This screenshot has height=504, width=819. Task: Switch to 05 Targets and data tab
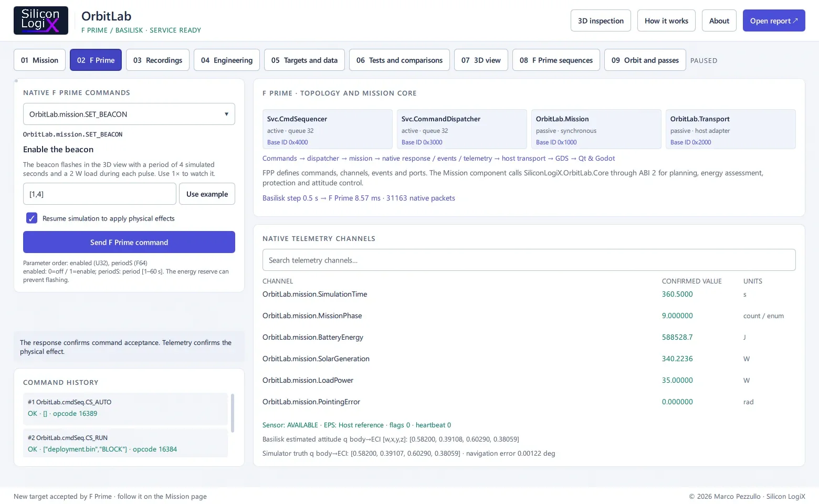click(304, 60)
